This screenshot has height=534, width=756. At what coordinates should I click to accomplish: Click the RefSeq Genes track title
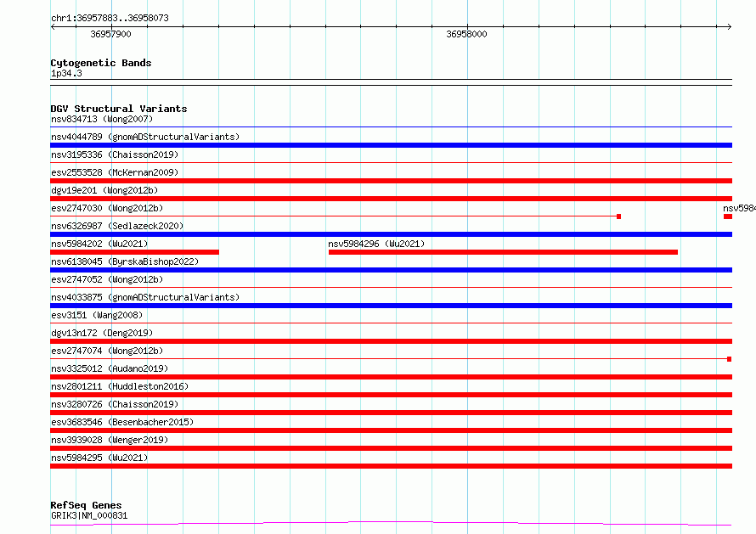tap(86, 505)
